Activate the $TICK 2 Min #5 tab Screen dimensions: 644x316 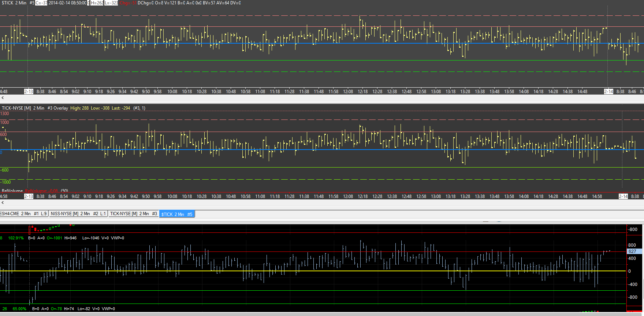click(177, 214)
